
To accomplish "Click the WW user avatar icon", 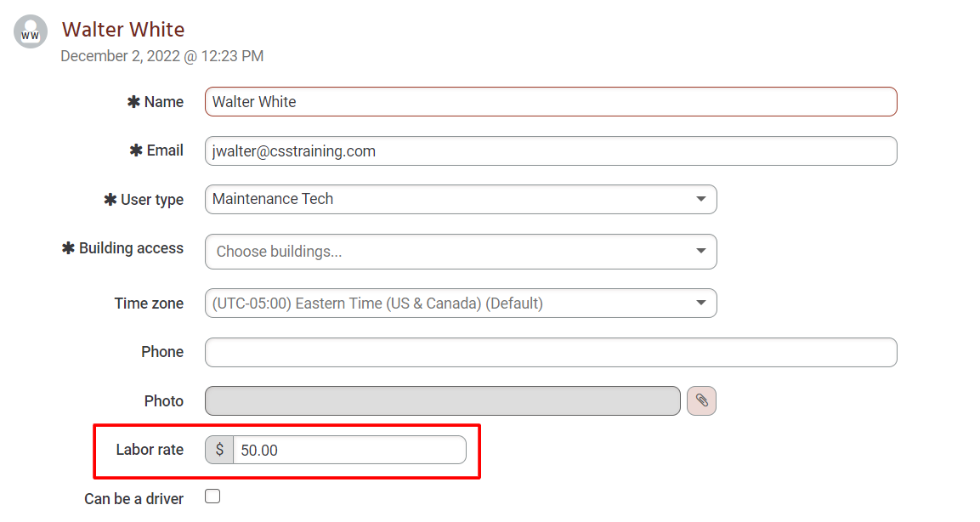I will [x=31, y=31].
